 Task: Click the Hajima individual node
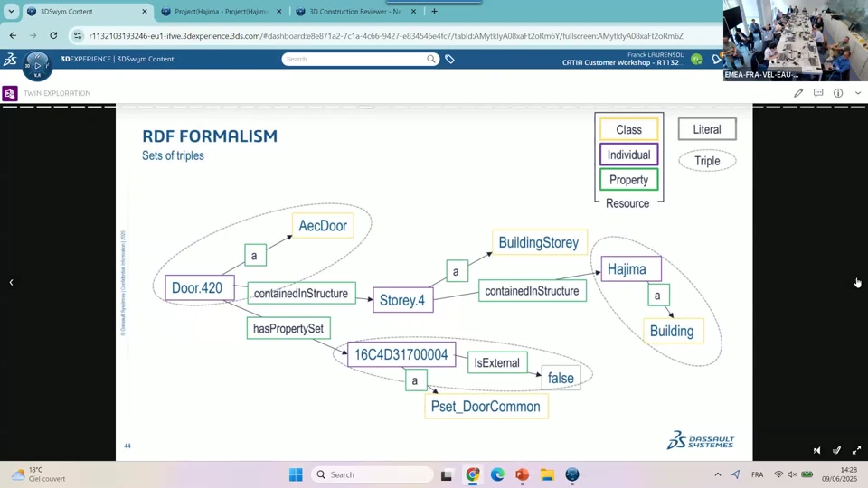click(x=631, y=269)
